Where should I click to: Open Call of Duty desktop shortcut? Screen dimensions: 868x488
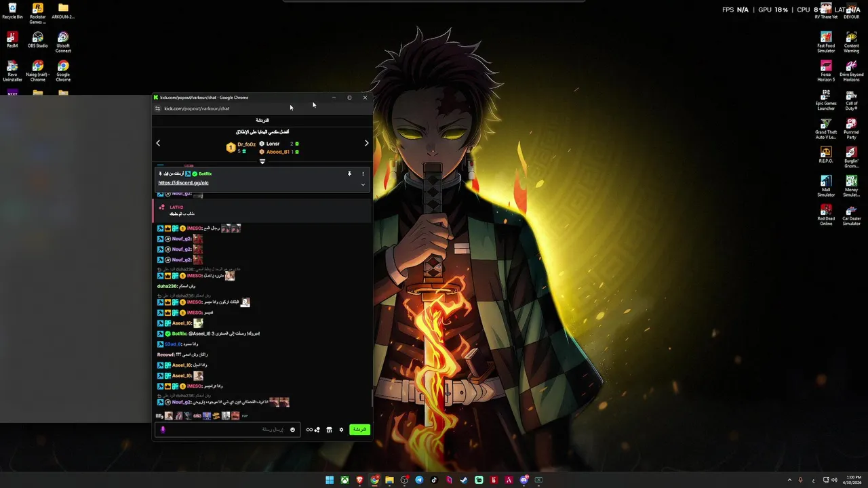[851, 100]
